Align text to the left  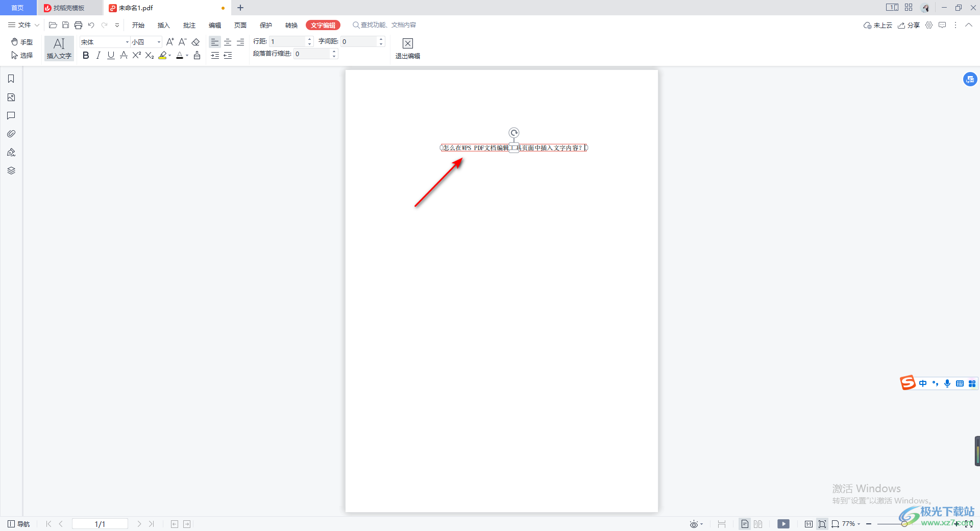(215, 42)
